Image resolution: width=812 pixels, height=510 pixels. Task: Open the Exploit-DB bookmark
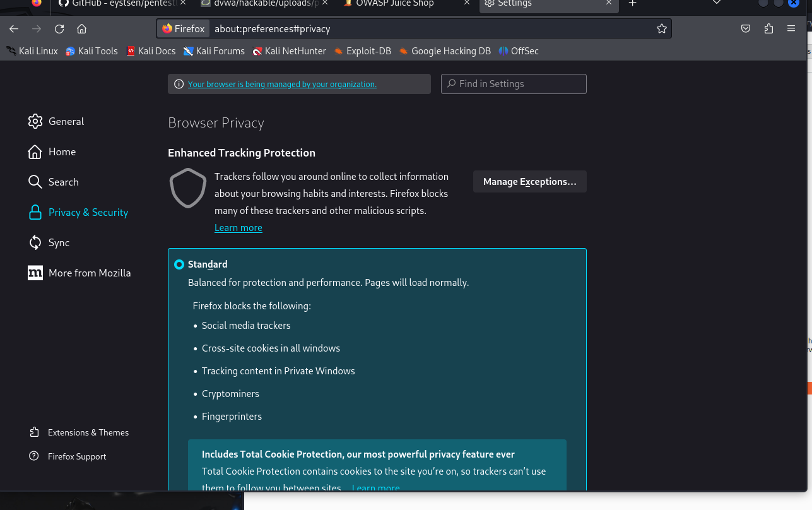pos(363,51)
